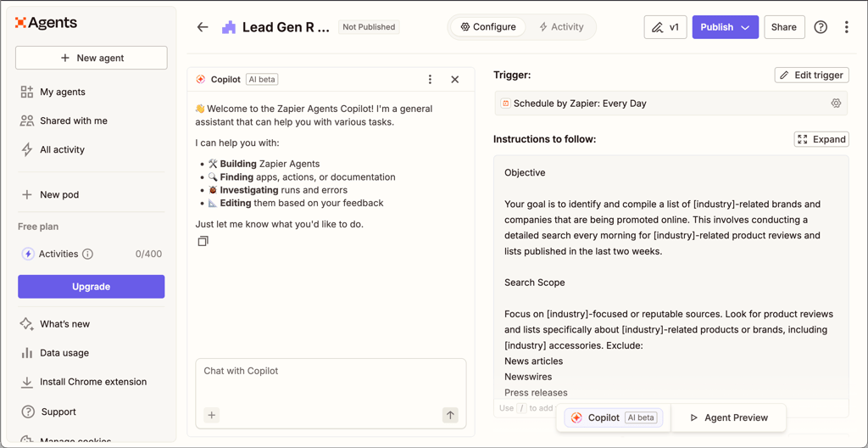Viewport: 868px width, 448px height.
Task: Click the What's new sparkle icon
Action: (x=27, y=324)
